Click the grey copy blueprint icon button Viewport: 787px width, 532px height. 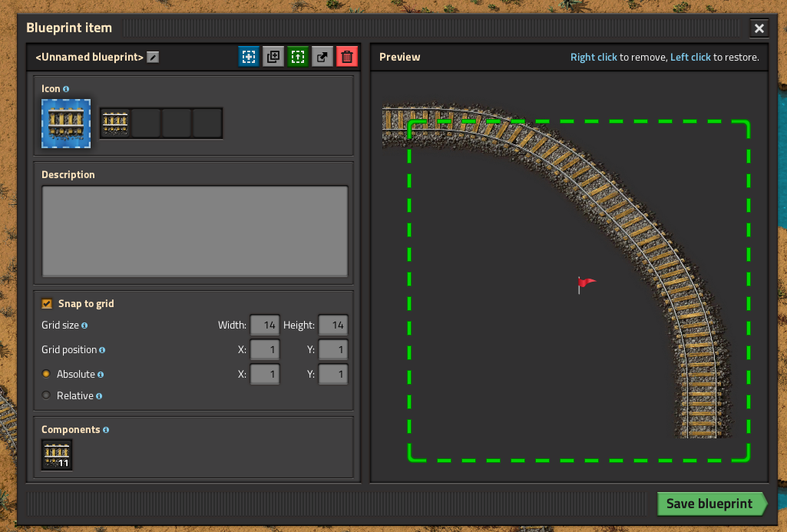[273, 57]
